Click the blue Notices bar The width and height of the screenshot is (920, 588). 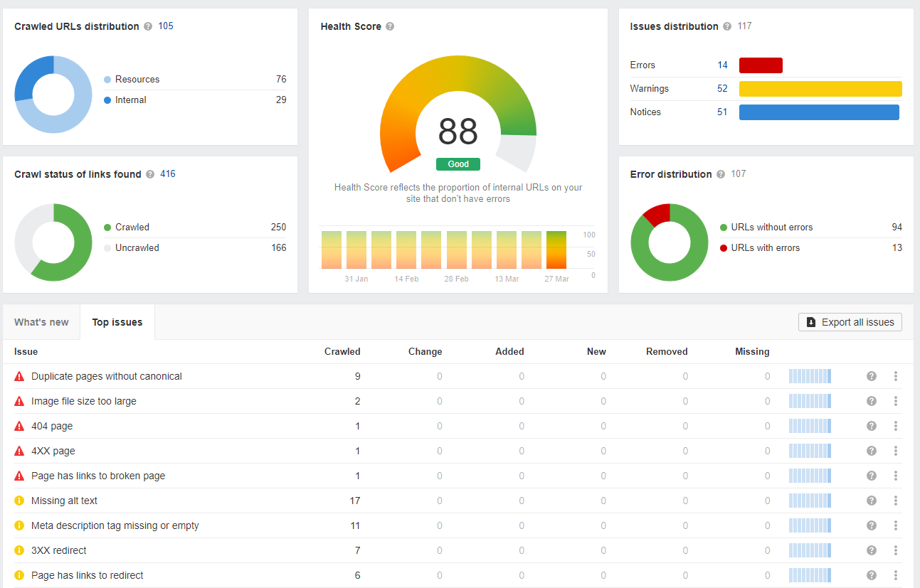(x=819, y=112)
